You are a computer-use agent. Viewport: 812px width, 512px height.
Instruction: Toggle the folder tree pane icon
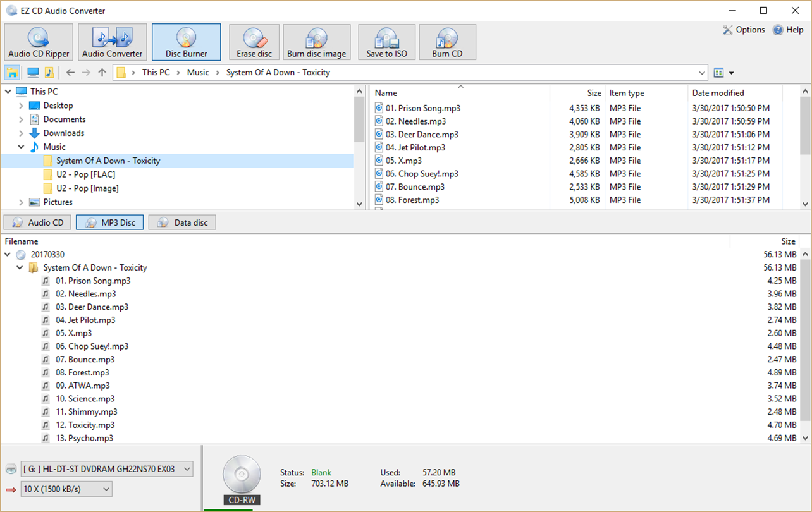click(x=12, y=72)
